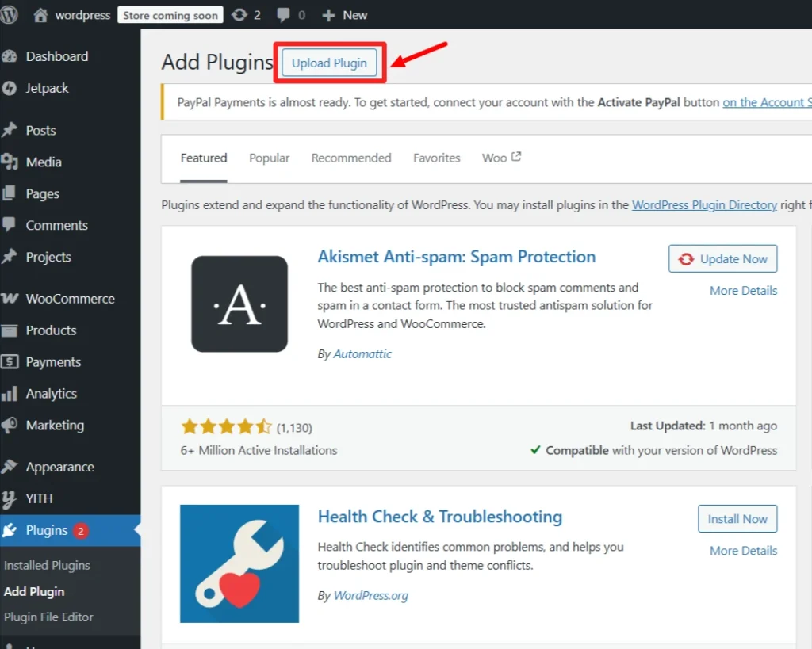This screenshot has width=812, height=649.
Task: Open the Products menu item
Action: [x=52, y=330]
